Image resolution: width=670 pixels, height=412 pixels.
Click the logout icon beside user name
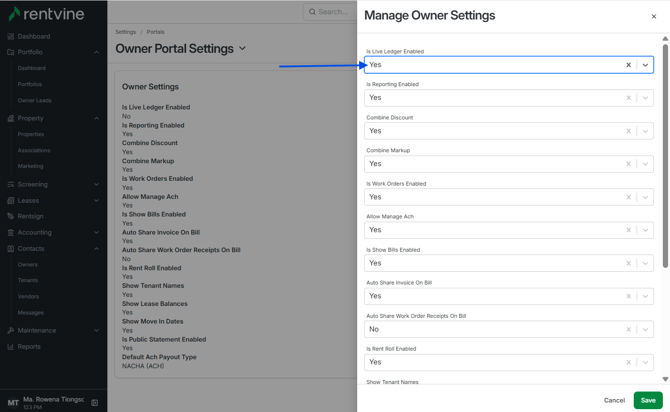pos(95,403)
